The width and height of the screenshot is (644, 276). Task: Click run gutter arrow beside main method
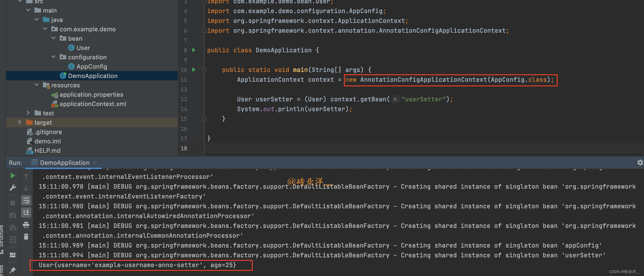(x=194, y=70)
